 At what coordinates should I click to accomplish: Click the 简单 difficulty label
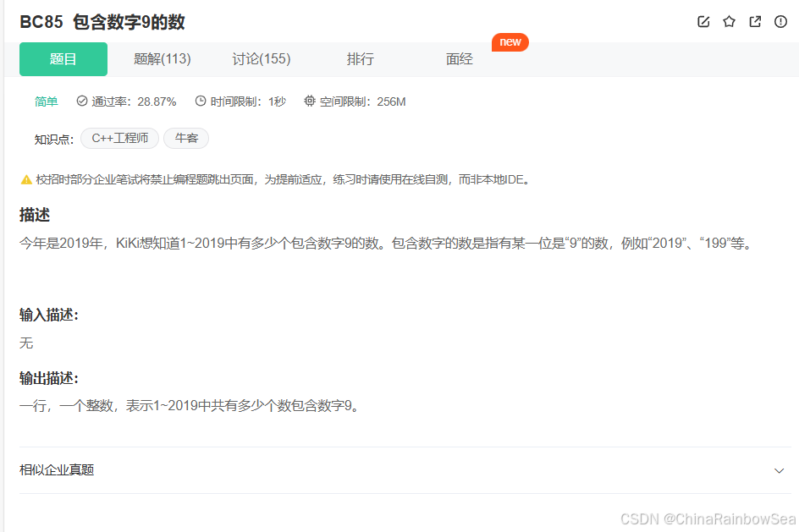pos(47,101)
